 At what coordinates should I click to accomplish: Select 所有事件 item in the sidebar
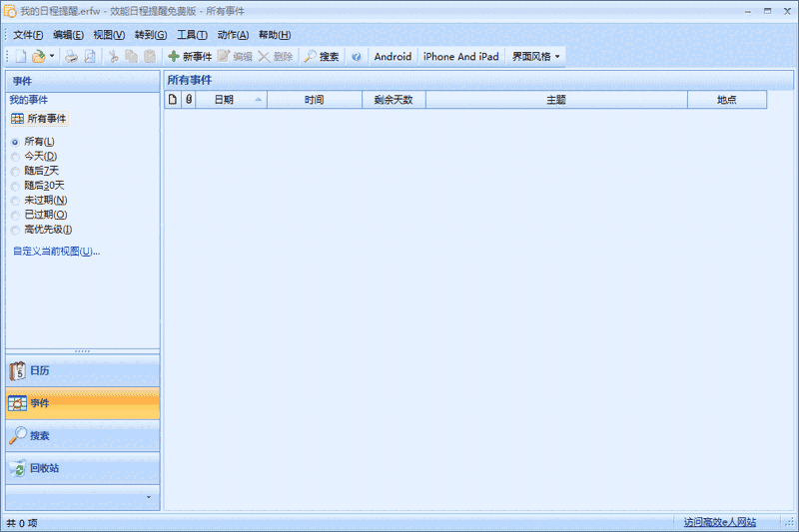click(39, 119)
